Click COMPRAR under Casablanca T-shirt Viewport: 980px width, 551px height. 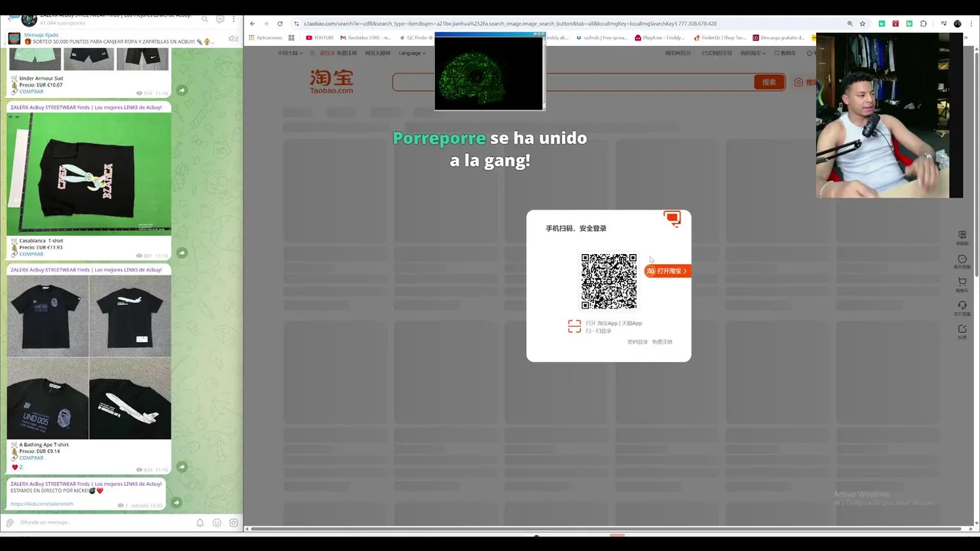pos(31,254)
